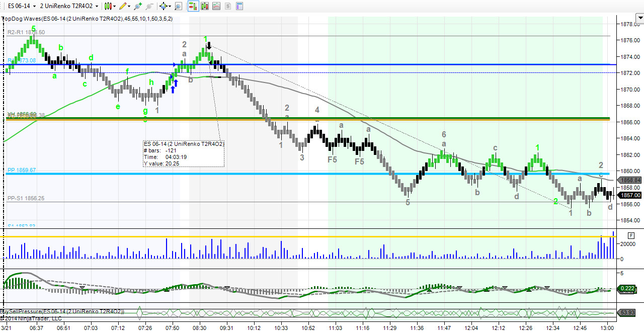Viewport: 644px width, 334px height.
Task: Click the TopDog Waves indicator label
Action: (x=88, y=19)
